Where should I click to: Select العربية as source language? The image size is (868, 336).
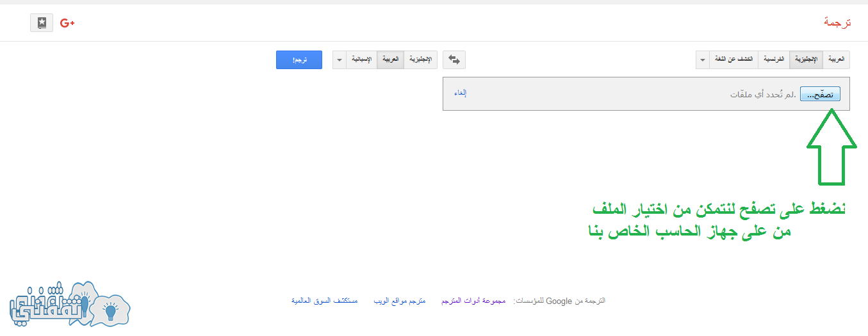[x=837, y=60]
